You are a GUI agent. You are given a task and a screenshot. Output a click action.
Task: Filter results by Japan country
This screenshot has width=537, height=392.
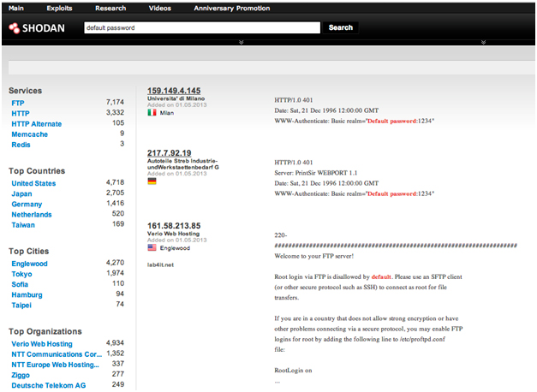(x=21, y=193)
